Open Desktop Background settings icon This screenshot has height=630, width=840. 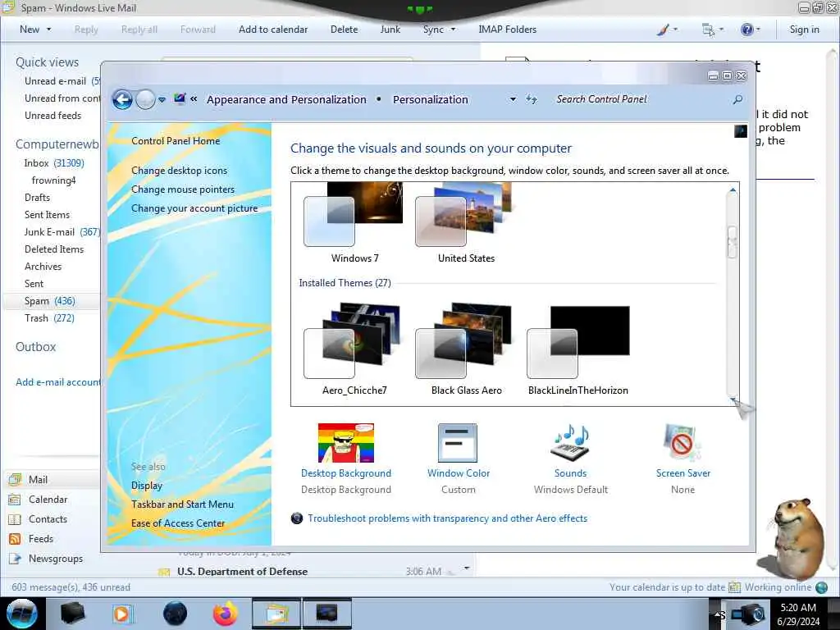coord(345,443)
